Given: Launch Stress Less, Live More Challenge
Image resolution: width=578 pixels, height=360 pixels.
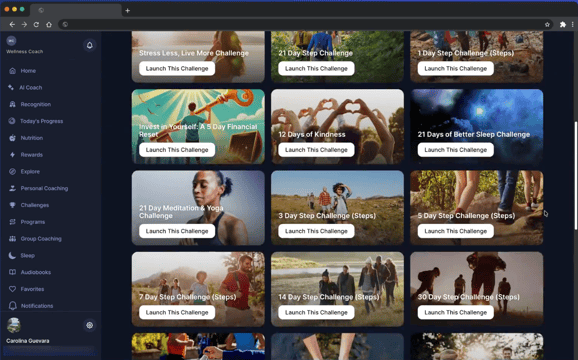Looking at the screenshot, I should tap(177, 69).
